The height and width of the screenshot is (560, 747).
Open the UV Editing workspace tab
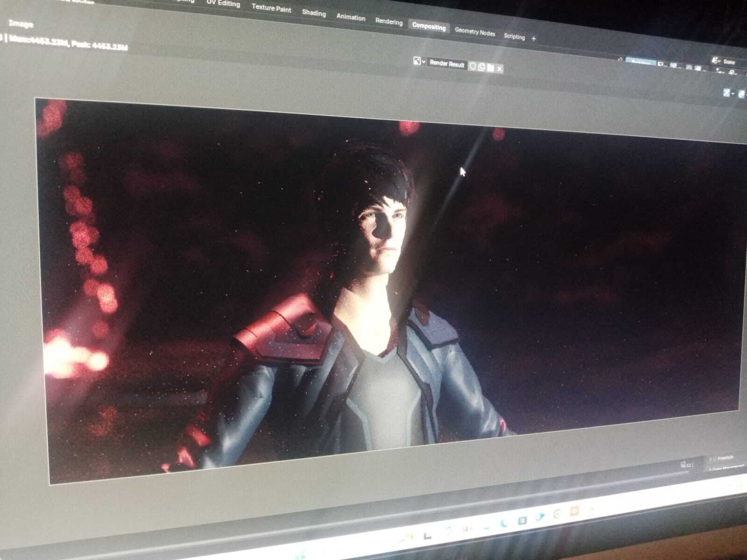point(223,3)
